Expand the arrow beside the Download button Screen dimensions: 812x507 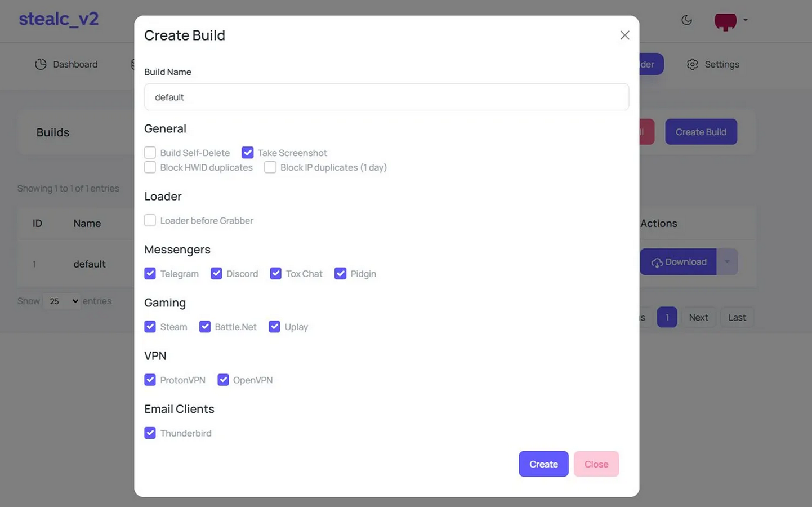(x=727, y=262)
